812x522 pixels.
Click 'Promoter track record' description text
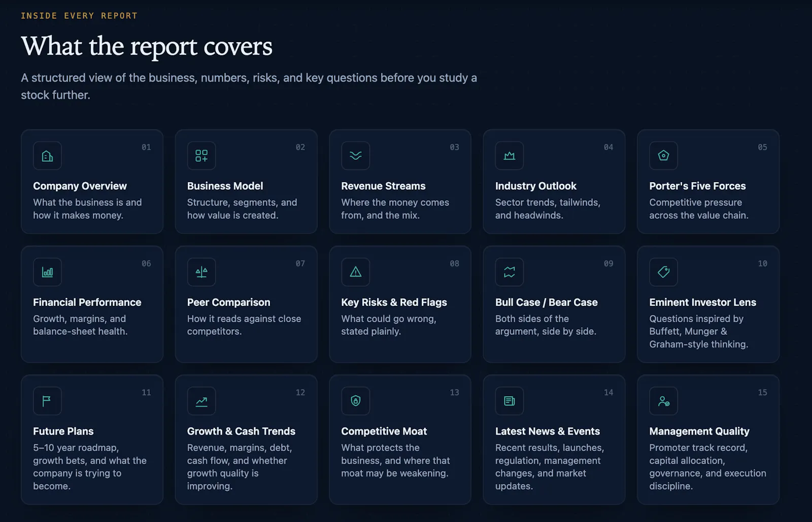[x=707, y=467]
